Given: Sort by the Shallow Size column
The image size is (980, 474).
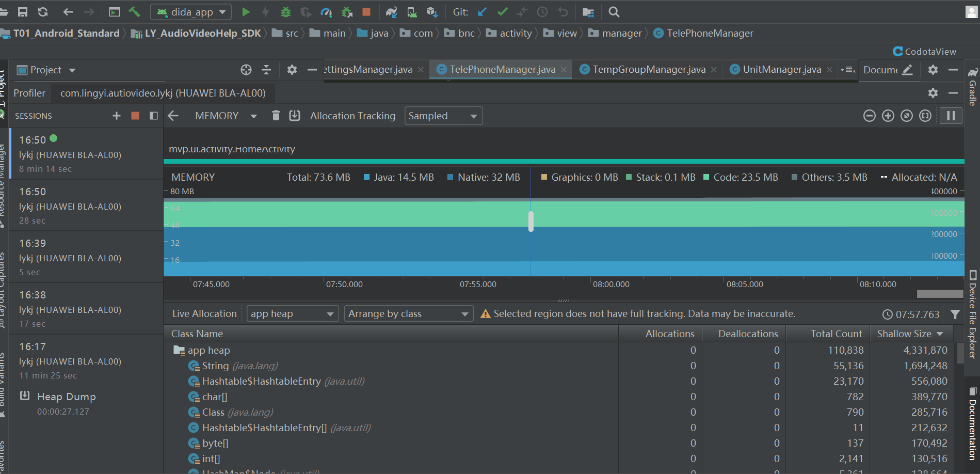Looking at the screenshot, I should point(910,334).
